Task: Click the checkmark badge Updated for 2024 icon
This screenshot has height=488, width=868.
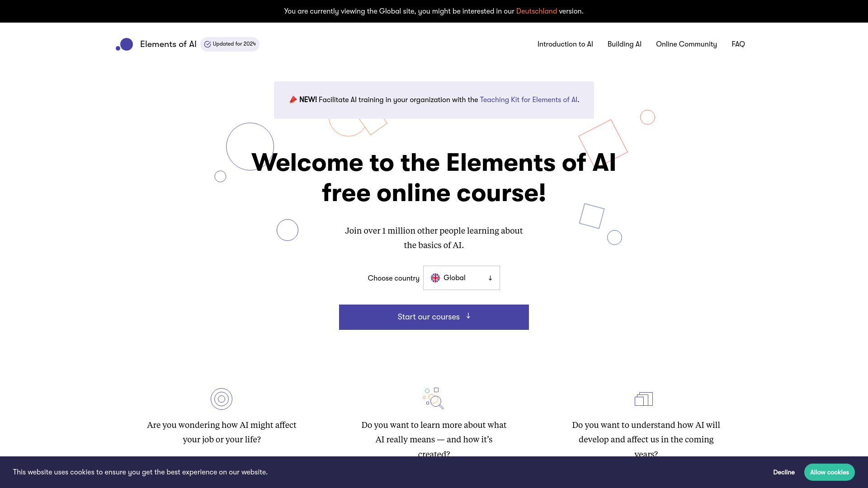Action: (208, 44)
